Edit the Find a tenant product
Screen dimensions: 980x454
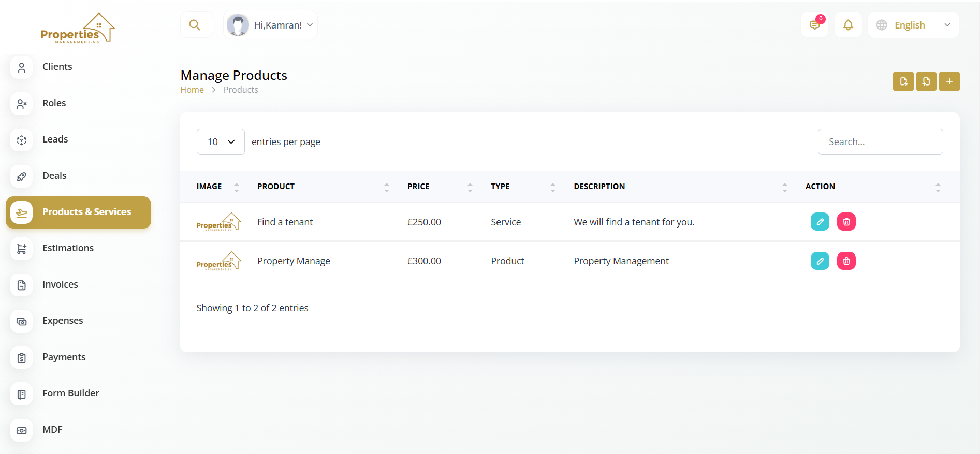pos(820,222)
